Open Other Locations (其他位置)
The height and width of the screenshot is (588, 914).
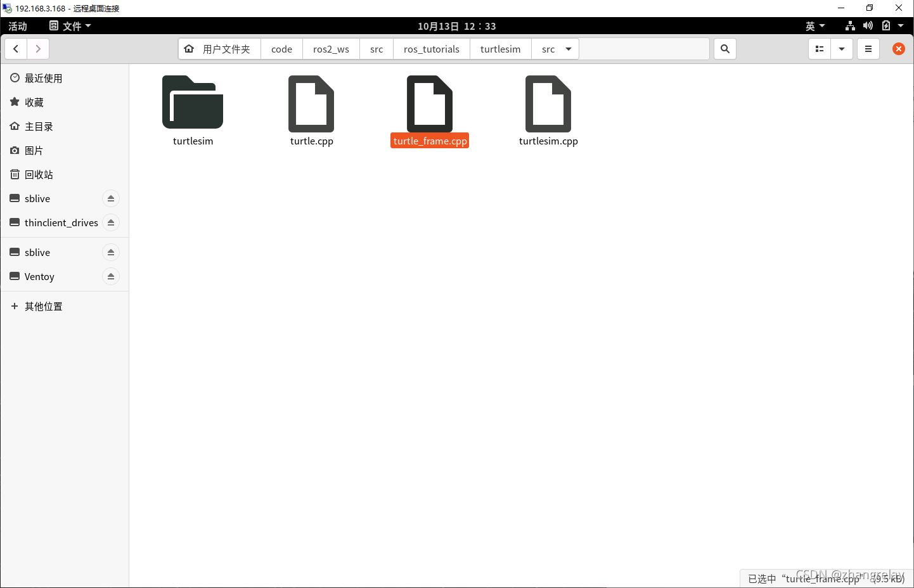[x=65, y=306]
